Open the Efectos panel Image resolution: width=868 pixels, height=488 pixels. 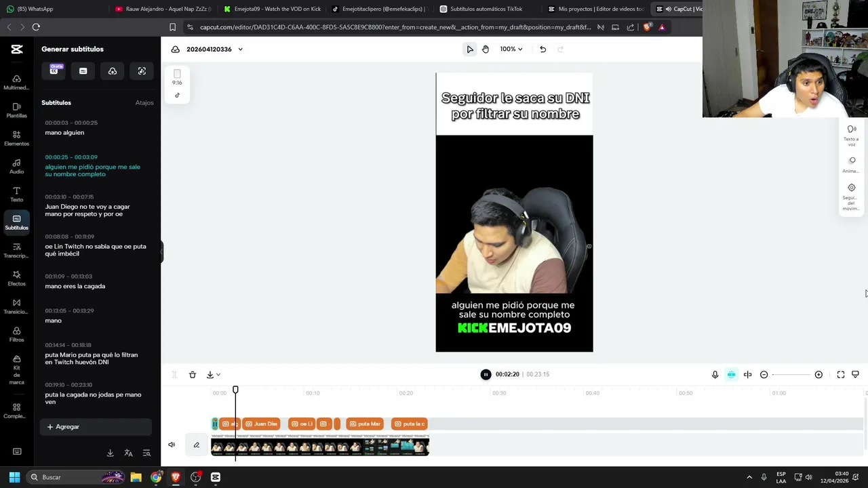[x=16, y=279]
